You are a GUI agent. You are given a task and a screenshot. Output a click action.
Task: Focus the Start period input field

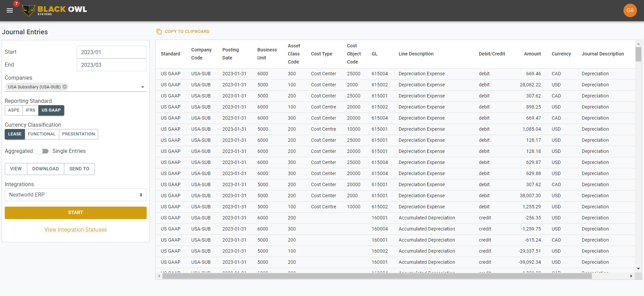pos(112,52)
